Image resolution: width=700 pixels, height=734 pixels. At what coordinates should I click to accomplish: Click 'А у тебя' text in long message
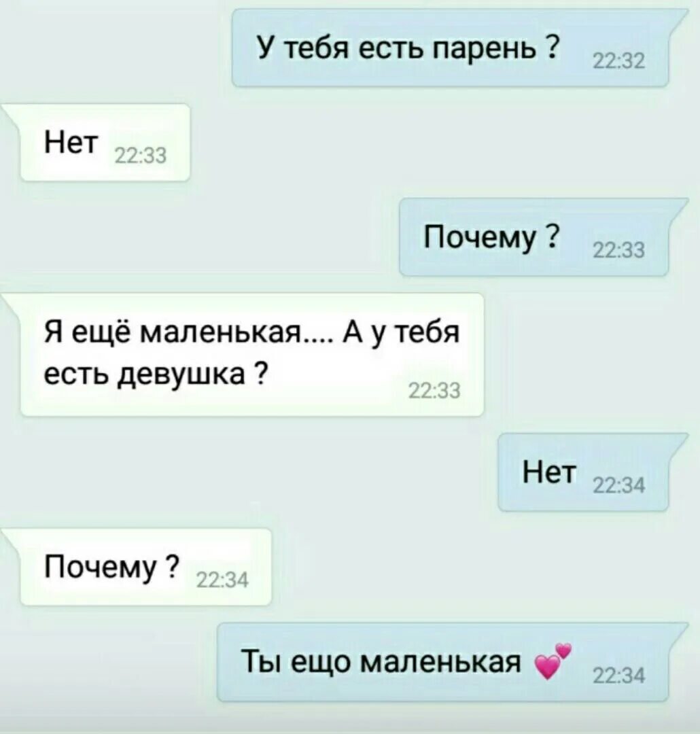click(402, 333)
